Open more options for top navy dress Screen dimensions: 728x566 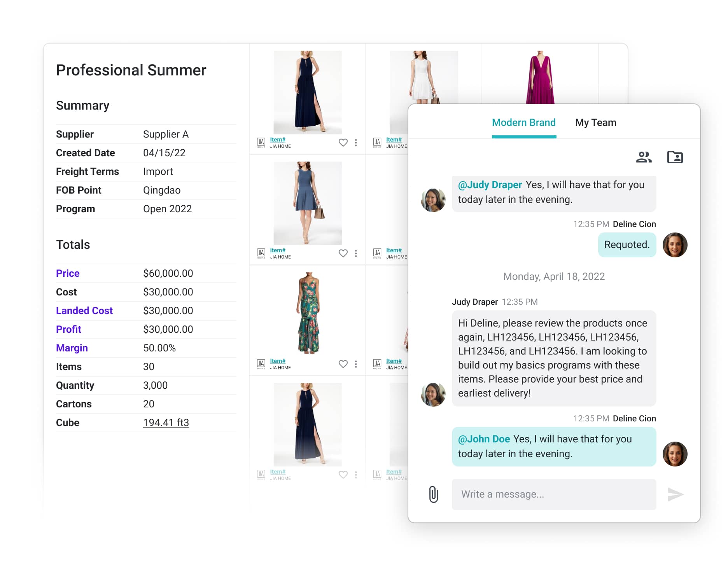coord(356,143)
